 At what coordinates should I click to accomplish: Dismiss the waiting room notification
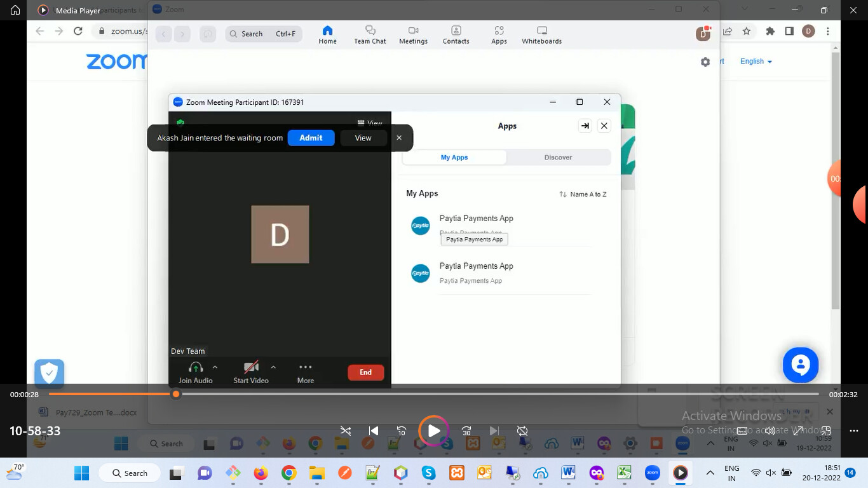pos(399,138)
